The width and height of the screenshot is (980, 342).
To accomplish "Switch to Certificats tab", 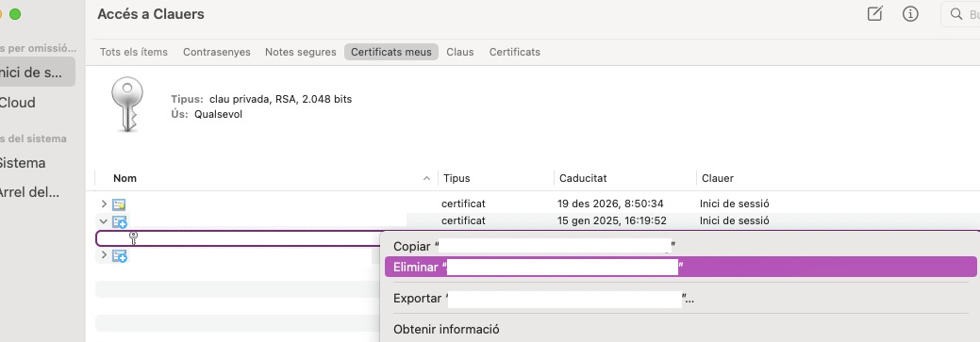I will pyautogui.click(x=514, y=52).
